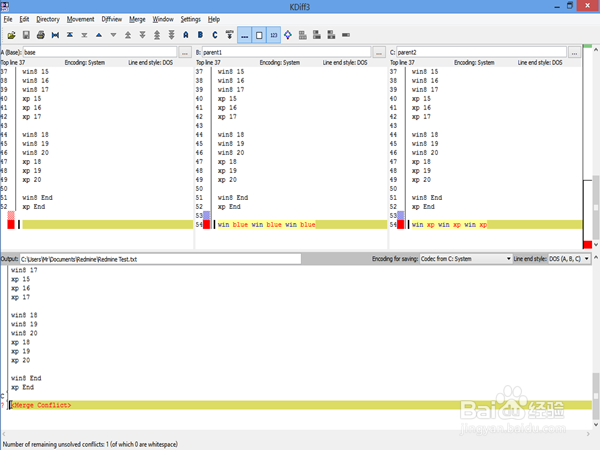Click 'win8 20' line in pane C

tap(425, 153)
